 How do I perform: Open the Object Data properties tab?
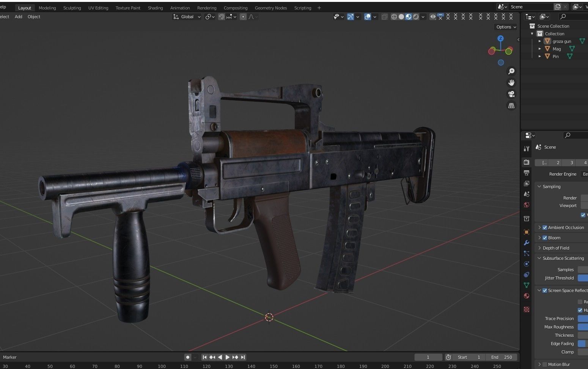(x=526, y=285)
